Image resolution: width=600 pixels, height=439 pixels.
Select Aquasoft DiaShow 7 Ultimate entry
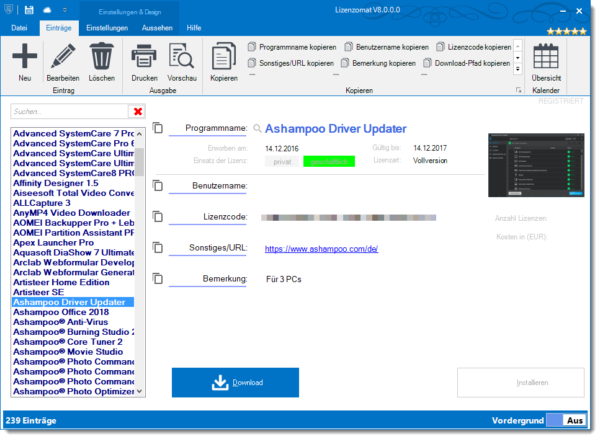[73, 253]
